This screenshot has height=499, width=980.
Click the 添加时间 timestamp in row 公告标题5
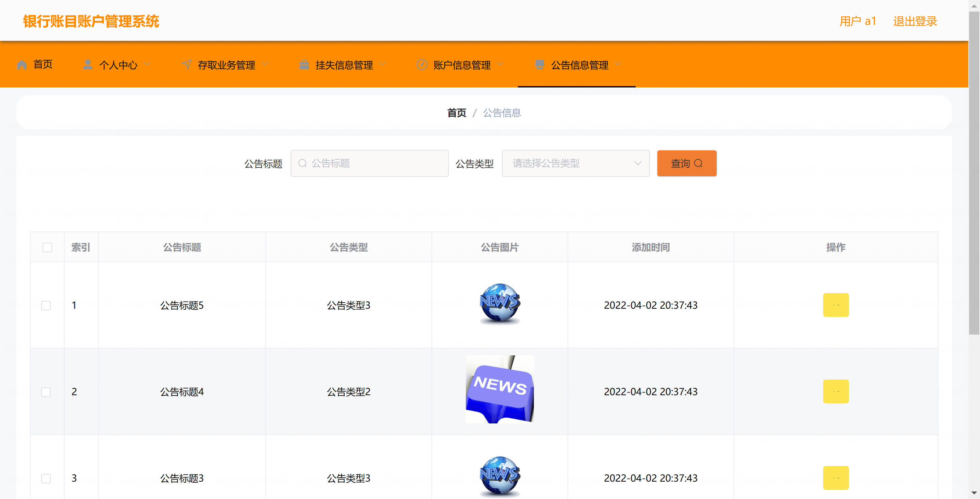651,305
